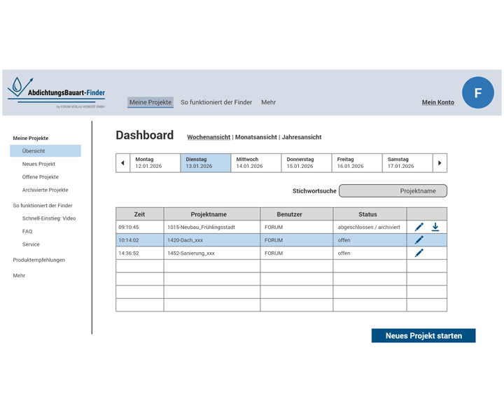Open Archivierte Projekte in the sidebar

coord(45,190)
